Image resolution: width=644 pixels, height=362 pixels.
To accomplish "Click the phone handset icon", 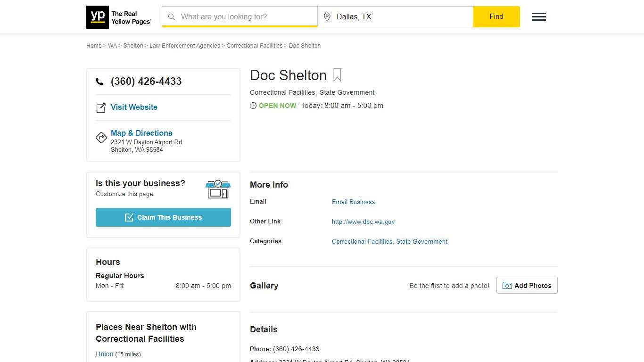I will [99, 82].
